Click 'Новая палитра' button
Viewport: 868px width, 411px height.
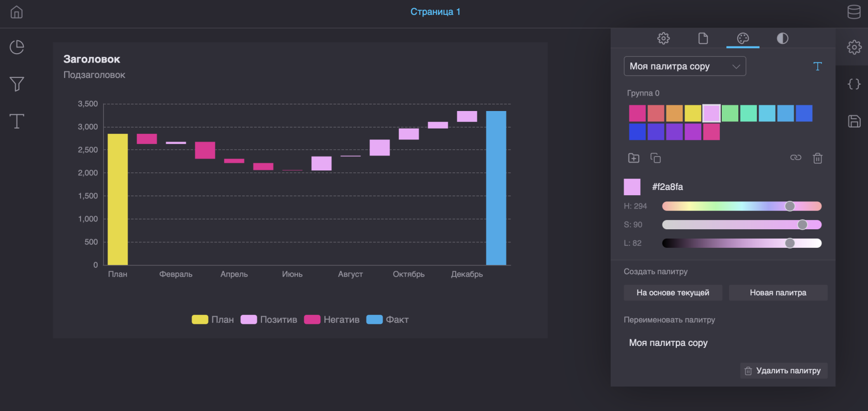778,293
